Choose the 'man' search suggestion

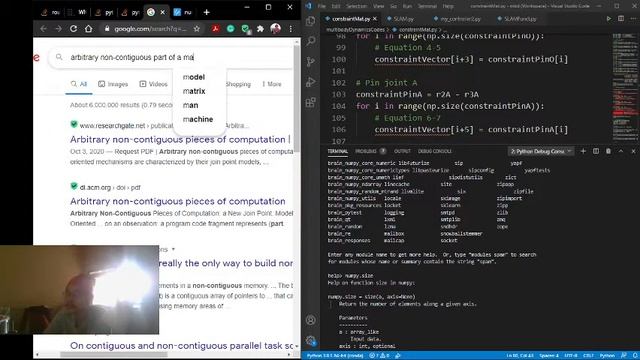coord(191,105)
